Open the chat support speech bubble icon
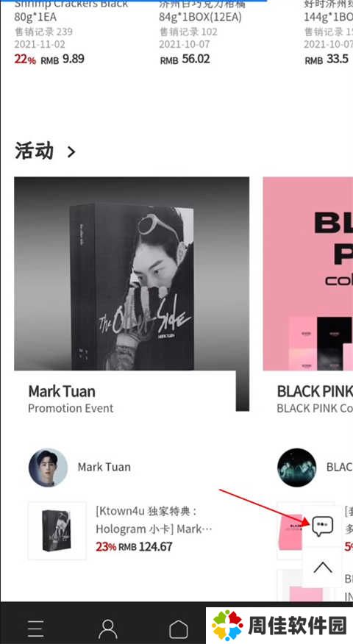The width and height of the screenshot is (353, 644). pyautogui.click(x=322, y=527)
